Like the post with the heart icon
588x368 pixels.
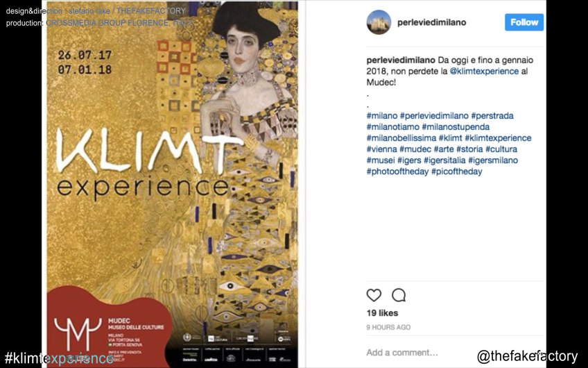pyautogui.click(x=374, y=295)
